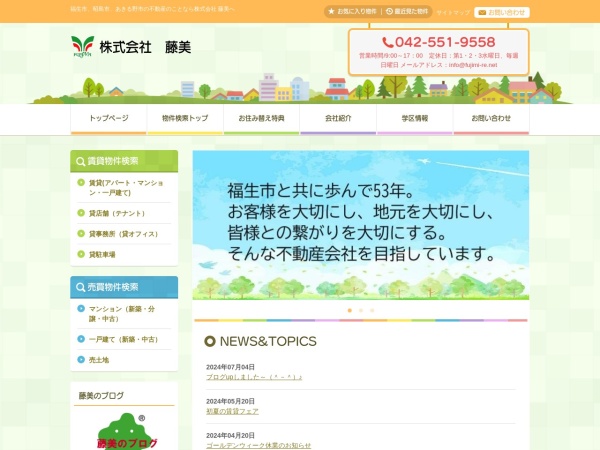Click blue bullet icon beside 売土地
This screenshot has height=450, width=600.
coord(81,360)
